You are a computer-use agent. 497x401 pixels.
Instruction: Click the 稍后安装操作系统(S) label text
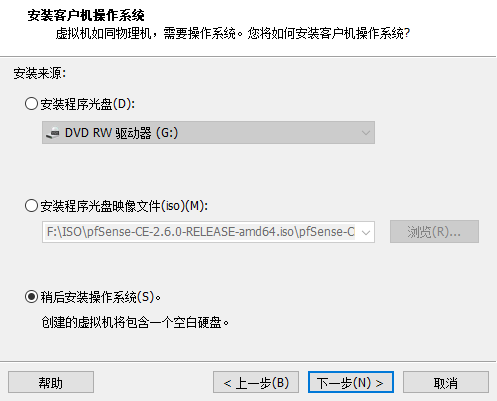pos(100,297)
